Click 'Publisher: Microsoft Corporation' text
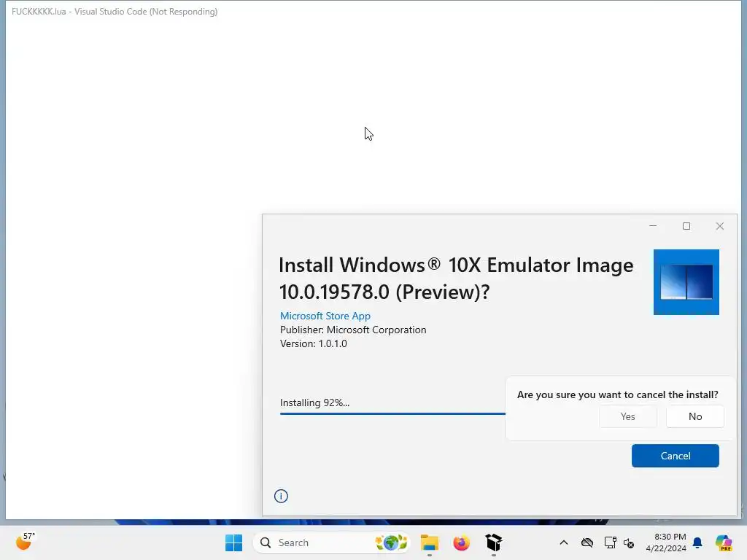This screenshot has height=560, width=747. (353, 330)
